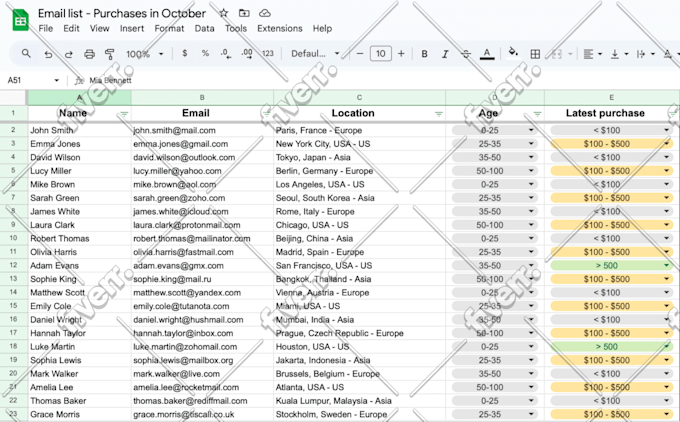
Task: Open the Format menu
Action: tap(169, 29)
